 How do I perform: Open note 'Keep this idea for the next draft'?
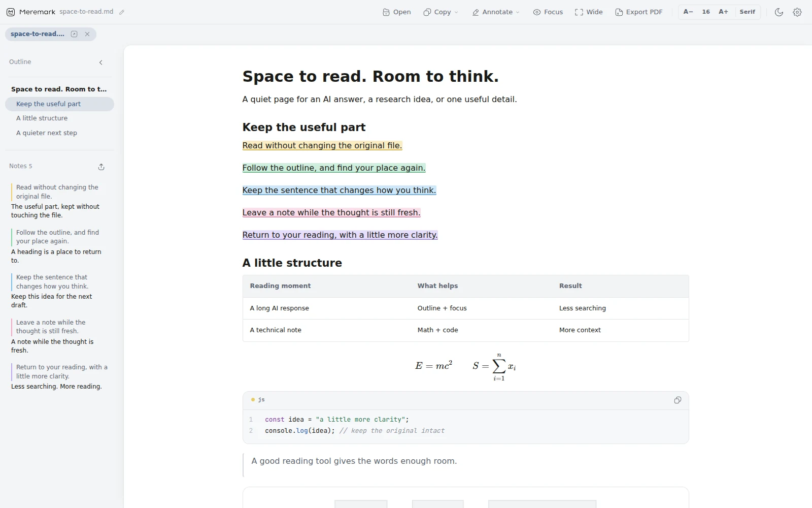tap(52, 301)
